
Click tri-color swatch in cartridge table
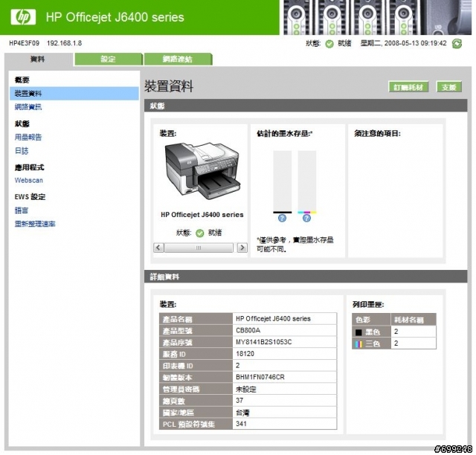click(358, 344)
